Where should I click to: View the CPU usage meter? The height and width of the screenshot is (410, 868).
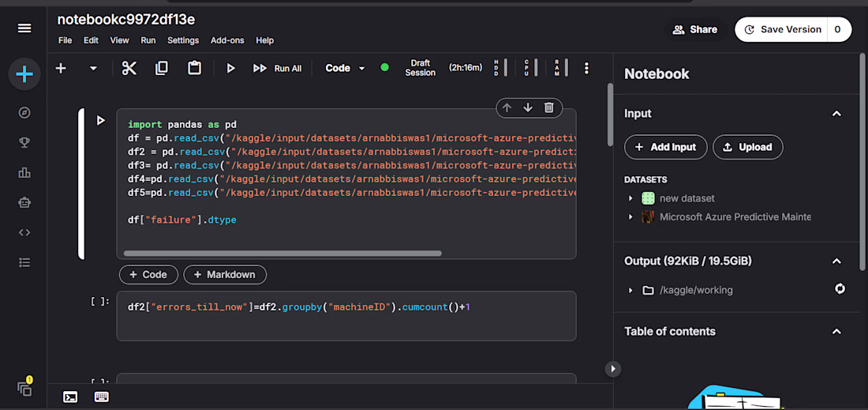(531, 68)
